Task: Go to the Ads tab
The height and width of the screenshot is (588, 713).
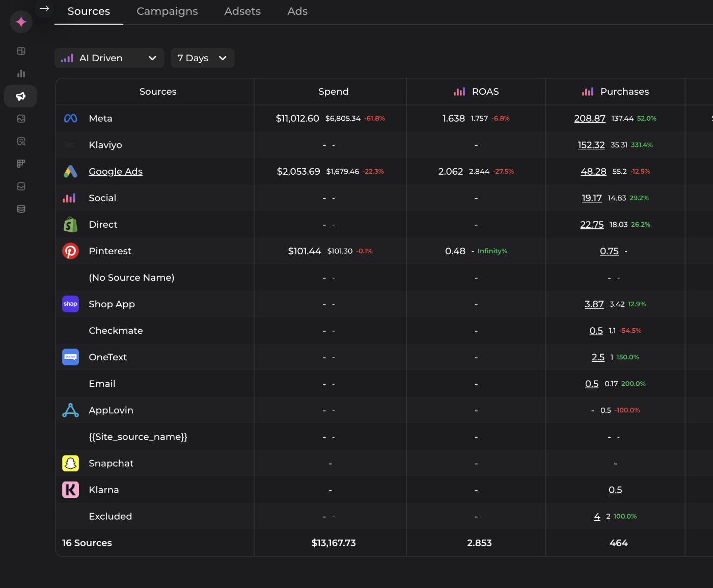Action: (297, 11)
